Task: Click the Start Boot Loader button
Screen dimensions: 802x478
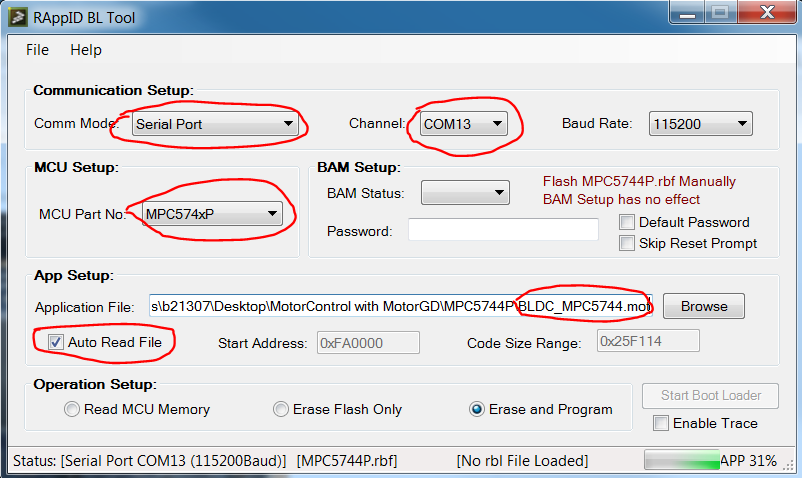Action: 711,396
